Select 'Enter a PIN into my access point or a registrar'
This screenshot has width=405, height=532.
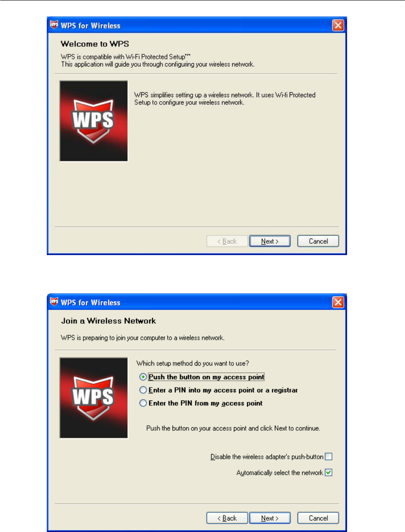click(143, 390)
